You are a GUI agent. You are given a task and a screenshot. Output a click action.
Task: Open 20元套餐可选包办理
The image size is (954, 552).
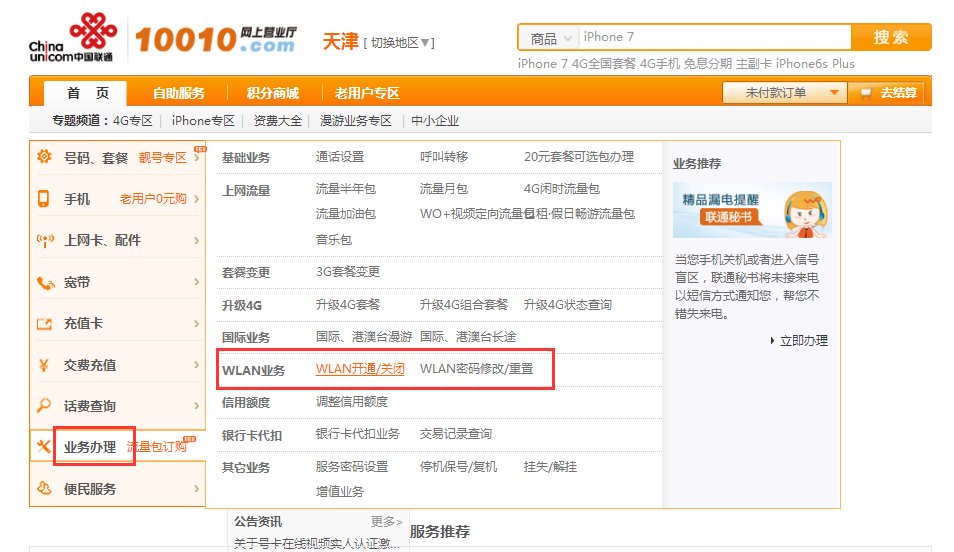[x=579, y=156]
